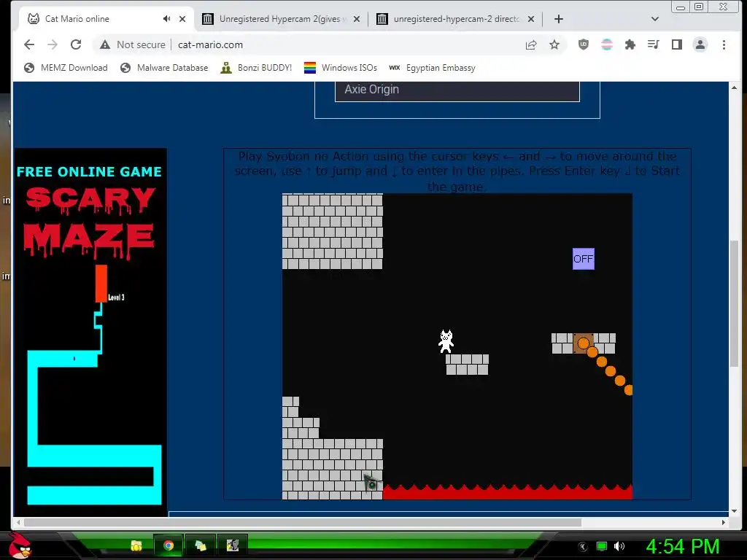Close the unregistered-hypercam-2 directory tab

pos(531,19)
